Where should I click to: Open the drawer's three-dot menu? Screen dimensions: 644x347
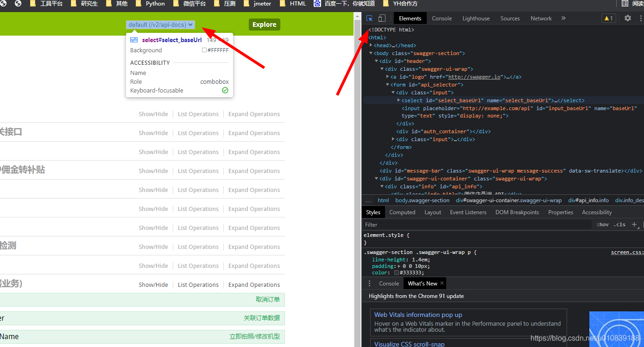pyautogui.click(x=369, y=283)
